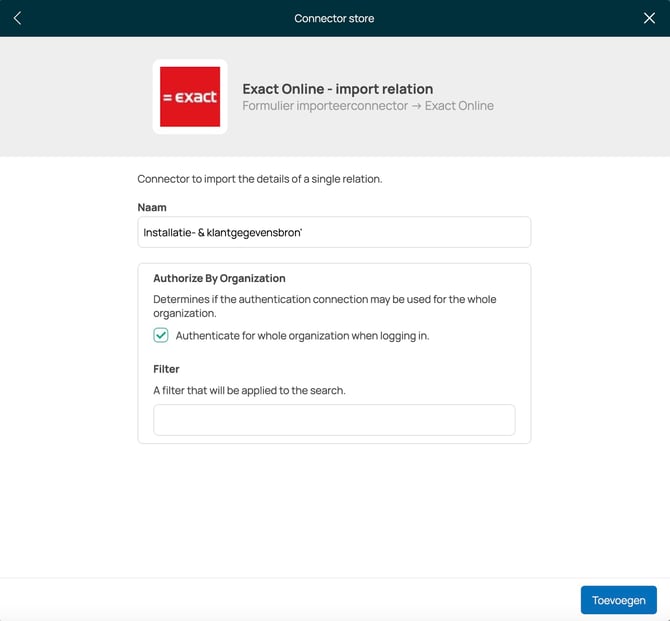Click the 'Naam' field label
The width and height of the screenshot is (670, 621).
point(152,207)
